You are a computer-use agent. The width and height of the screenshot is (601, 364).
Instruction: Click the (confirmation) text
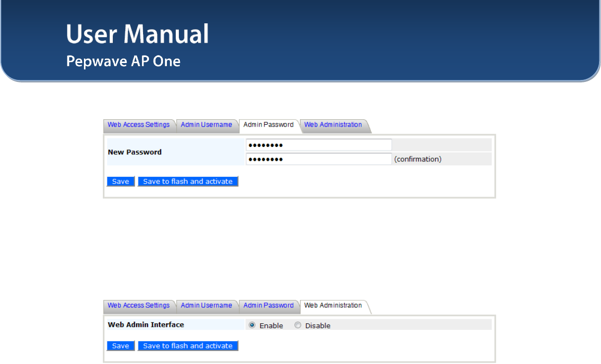point(418,159)
